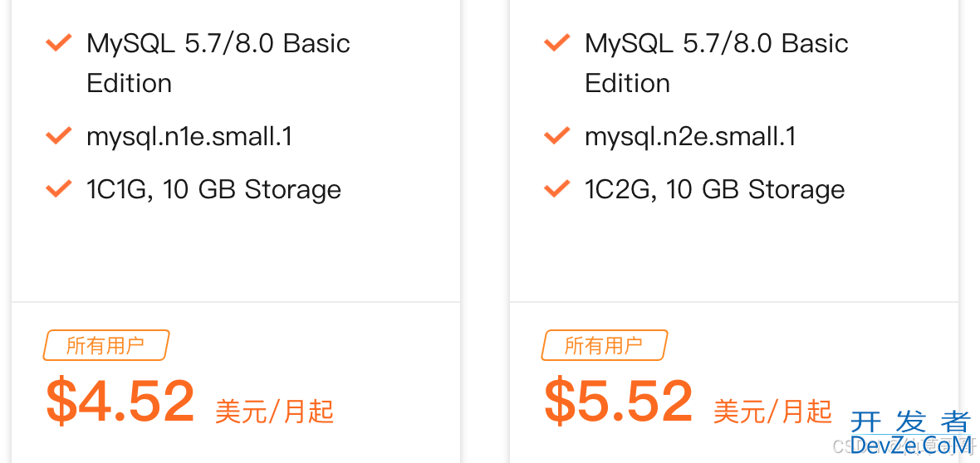This screenshot has width=980, height=463.
Task: Click the mysql.n2e.small.1 instance type text
Action: pos(690,136)
